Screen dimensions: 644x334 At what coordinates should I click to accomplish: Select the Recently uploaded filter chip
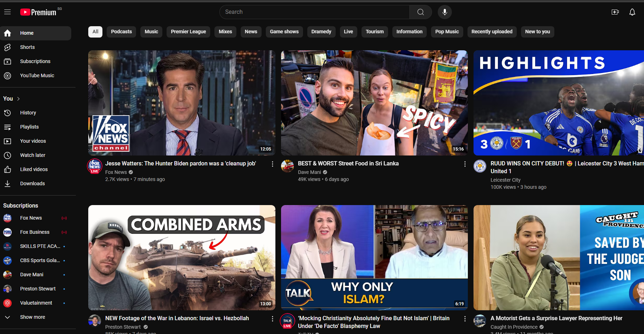click(x=492, y=32)
